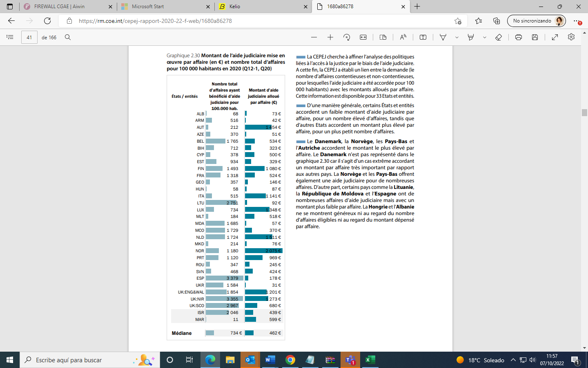Open the Favorites panel

tap(479, 21)
